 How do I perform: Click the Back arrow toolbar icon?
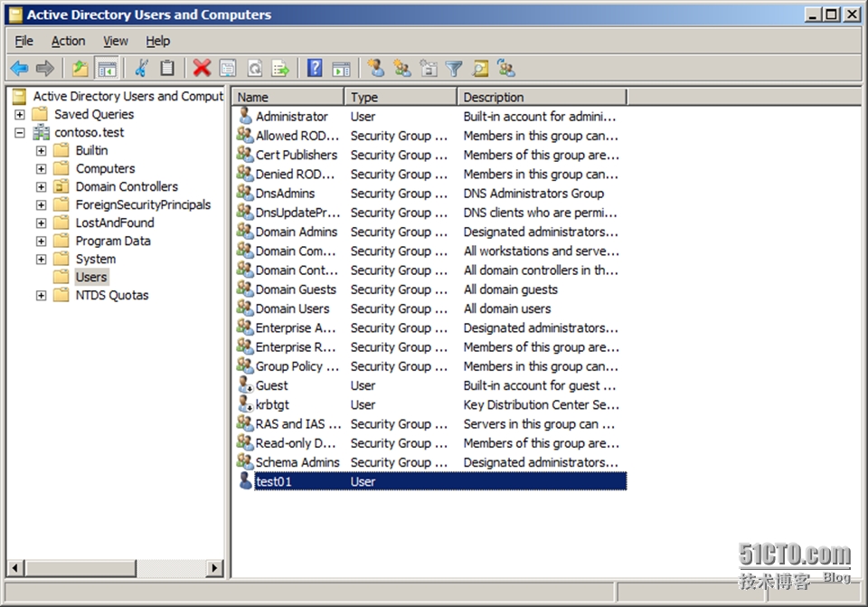(19, 69)
